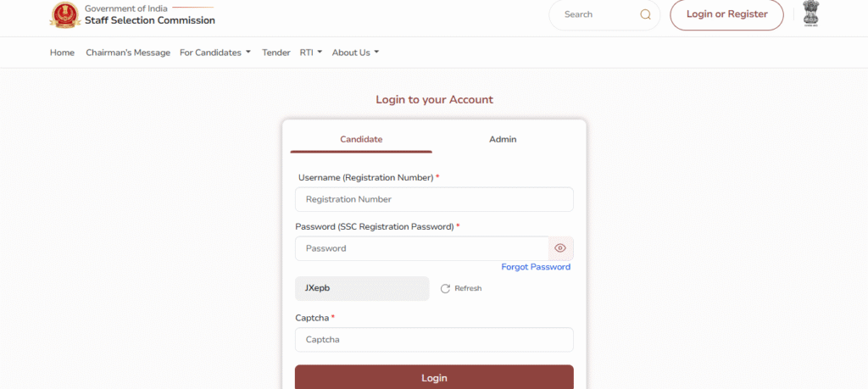
Task: Focus the Captcha input box
Action: (434, 340)
